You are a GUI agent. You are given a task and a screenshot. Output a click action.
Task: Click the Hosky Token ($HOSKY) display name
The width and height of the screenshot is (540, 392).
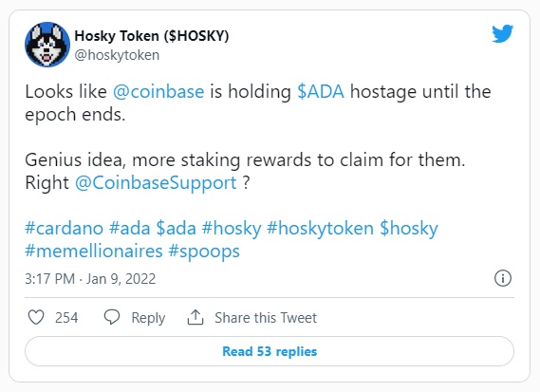(152, 36)
